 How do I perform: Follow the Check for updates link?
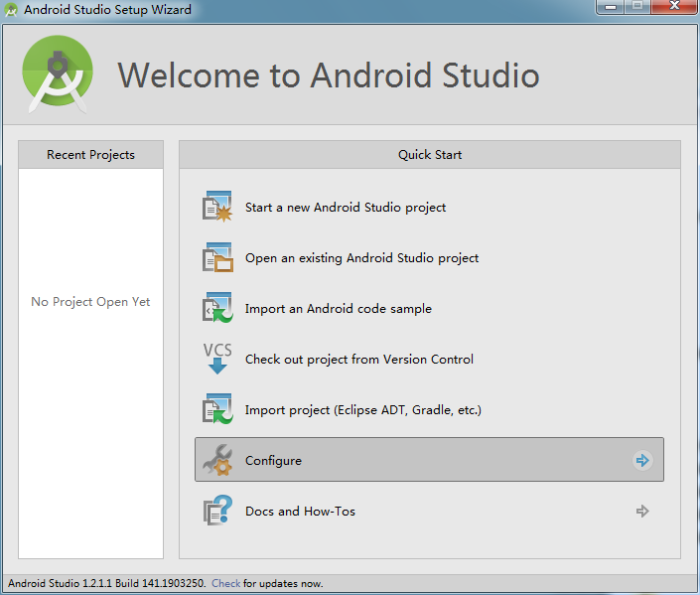pyautogui.click(x=225, y=583)
